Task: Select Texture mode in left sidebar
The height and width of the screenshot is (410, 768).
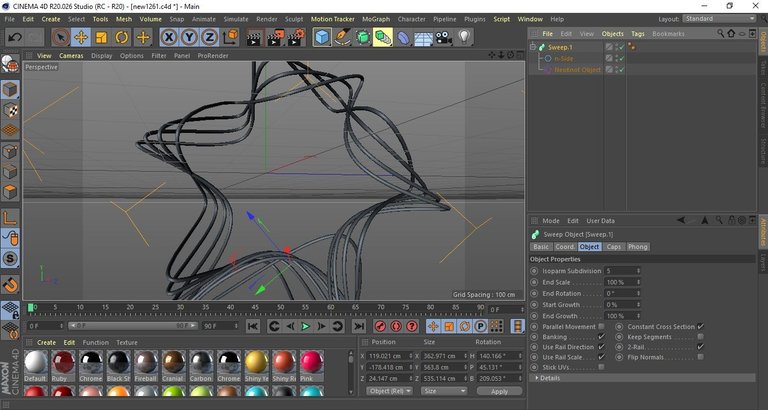Action: tap(10, 110)
